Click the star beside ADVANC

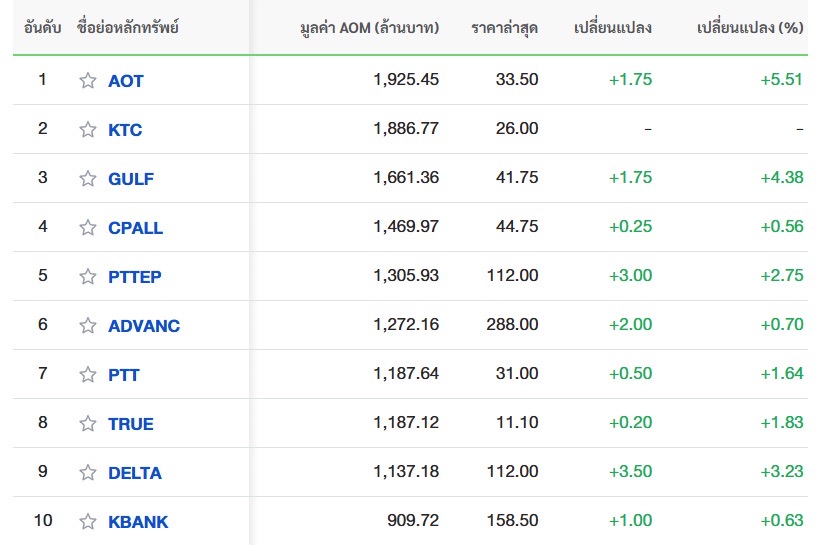coord(88,325)
